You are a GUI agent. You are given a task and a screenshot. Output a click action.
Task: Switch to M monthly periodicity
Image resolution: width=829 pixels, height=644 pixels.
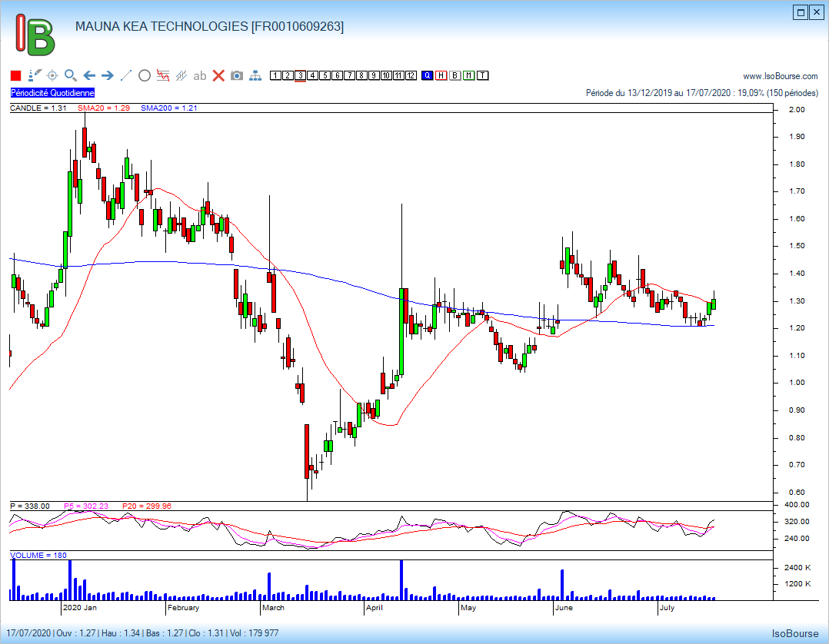[x=468, y=75]
